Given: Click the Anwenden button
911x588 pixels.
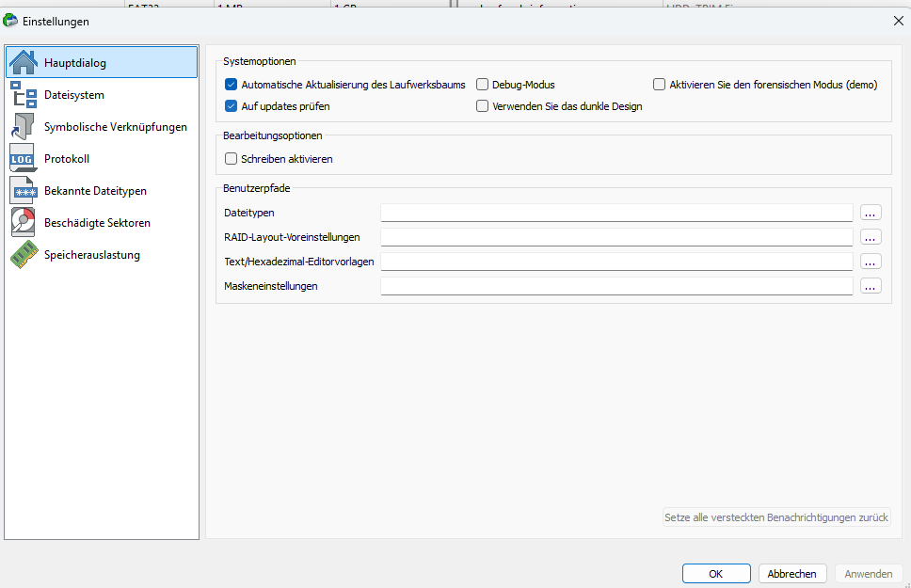Looking at the screenshot, I should (x=868, y=574).
